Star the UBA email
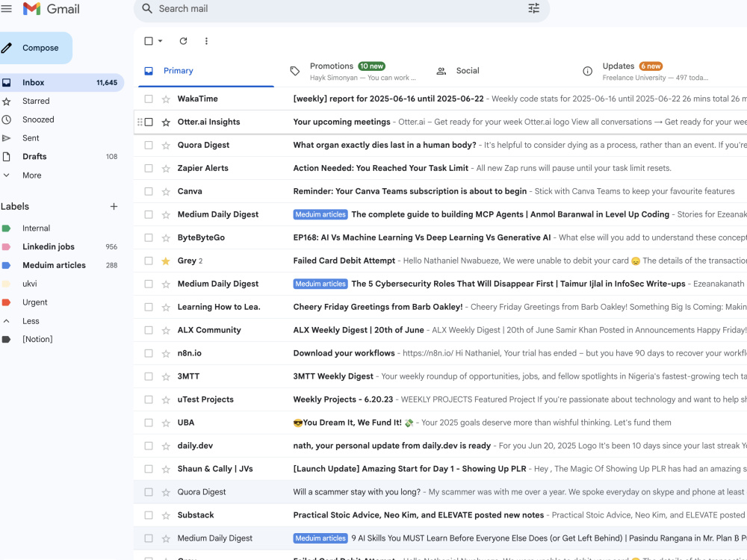Viewport: 747px width, 560px height. point(166,423)
